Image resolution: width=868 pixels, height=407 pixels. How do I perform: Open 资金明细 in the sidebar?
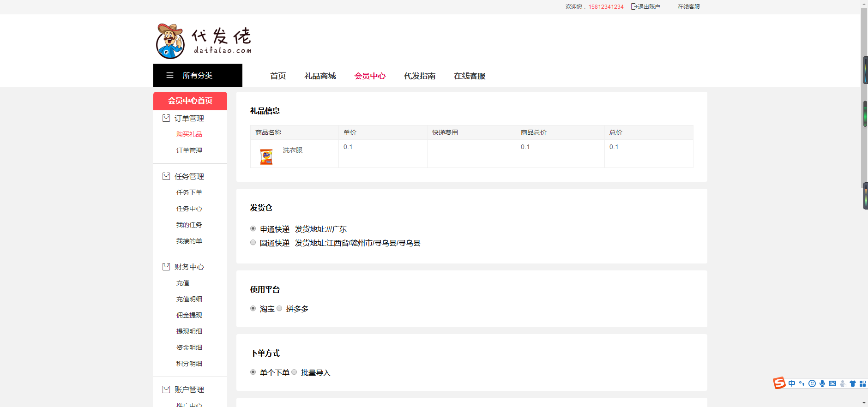click(x=189, y=347)
